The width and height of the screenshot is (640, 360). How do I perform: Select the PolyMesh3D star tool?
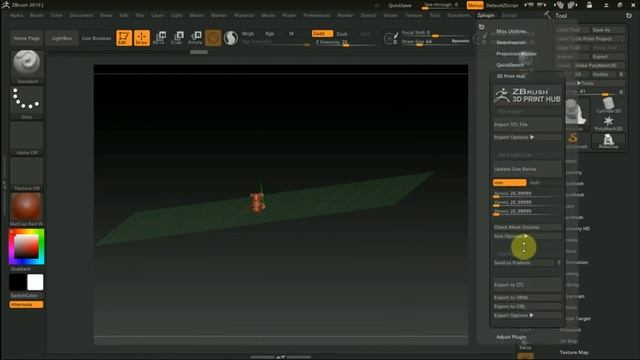click(x=609, y=123)
